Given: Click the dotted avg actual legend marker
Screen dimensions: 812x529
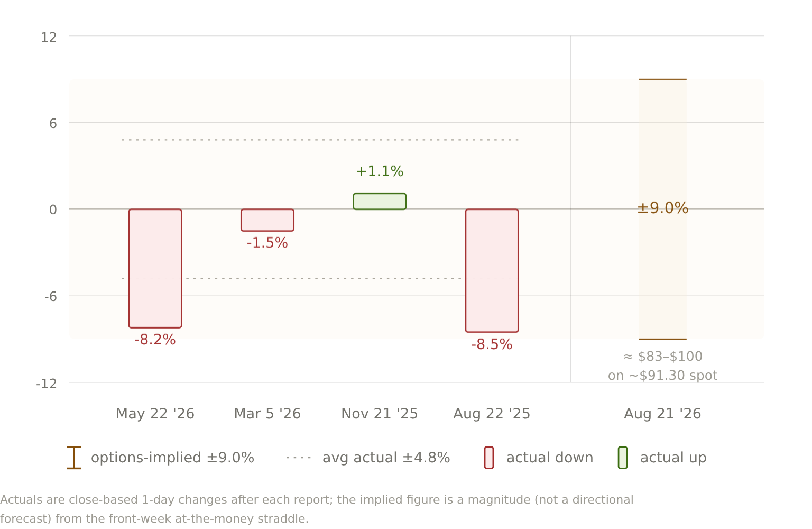Looking at the screenshot, I should click(x=299, y=458).
